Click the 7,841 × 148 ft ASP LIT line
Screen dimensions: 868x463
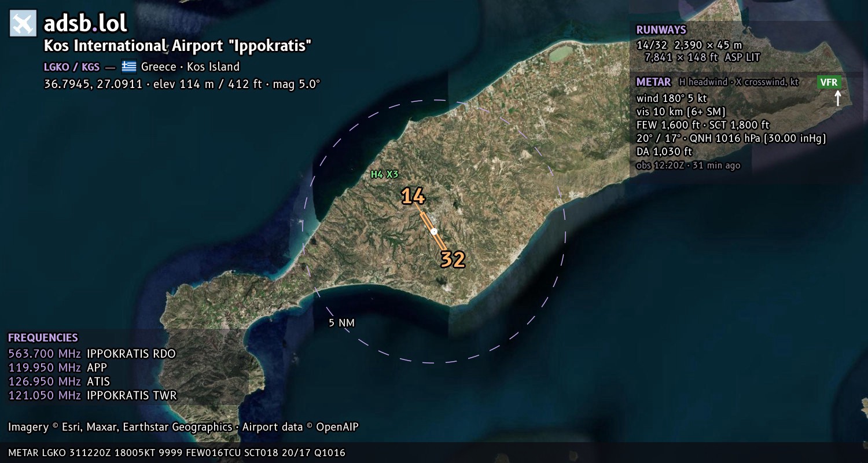pyautogui.click(x=702, y=57)
